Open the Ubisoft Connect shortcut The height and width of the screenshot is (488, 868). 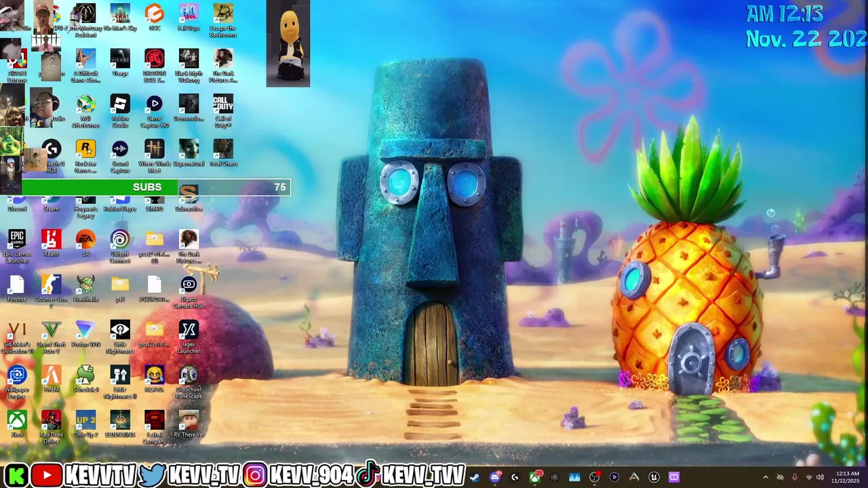coord(120,247)
